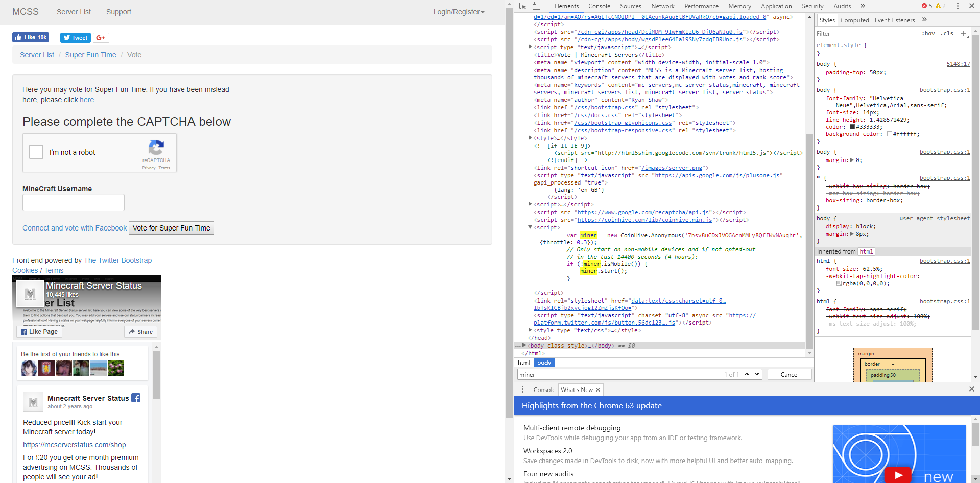Click the Tweet button
The width and height of the screenshot is (980, 483).
tap(76, 38)
